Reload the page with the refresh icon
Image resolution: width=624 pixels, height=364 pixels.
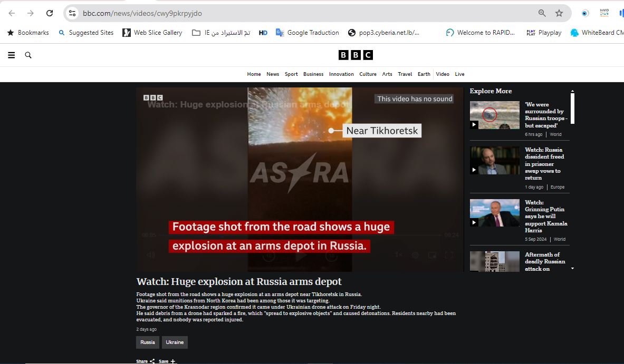50,13
